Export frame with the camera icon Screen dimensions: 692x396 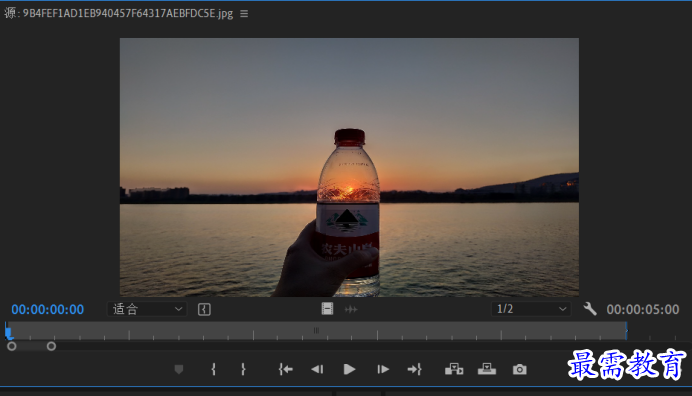[519, 369]
